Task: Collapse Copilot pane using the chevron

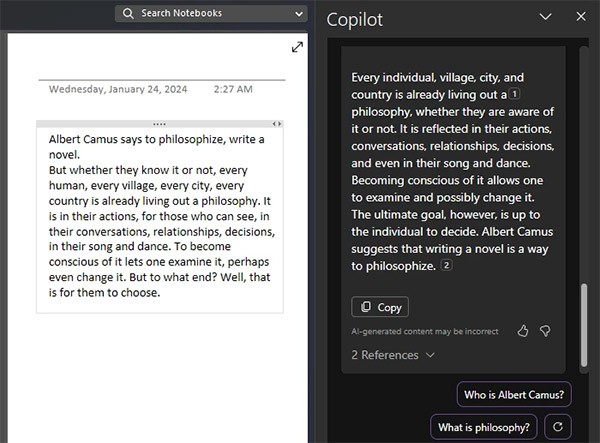Action: 546,17
